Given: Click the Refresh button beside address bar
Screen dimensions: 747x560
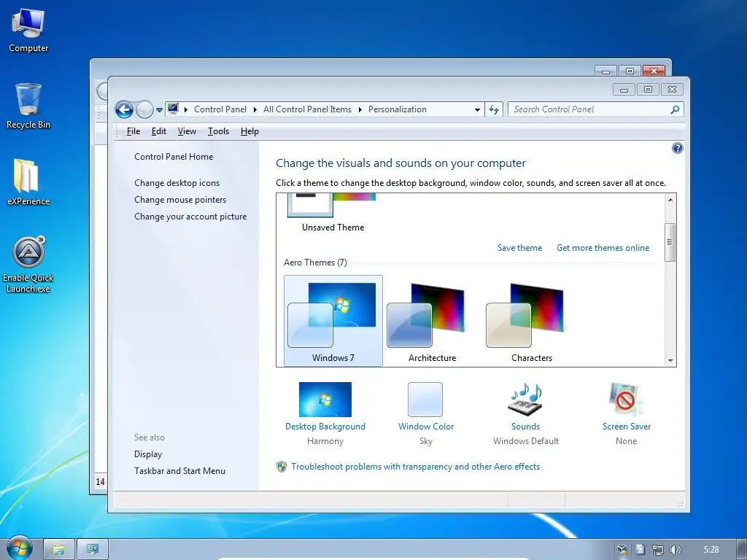Looking at the screenshot, I should coord(494,109).
